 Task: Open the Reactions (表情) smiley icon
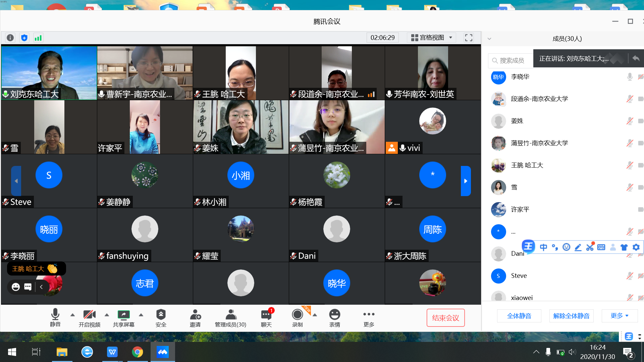(x=334, y=318)
